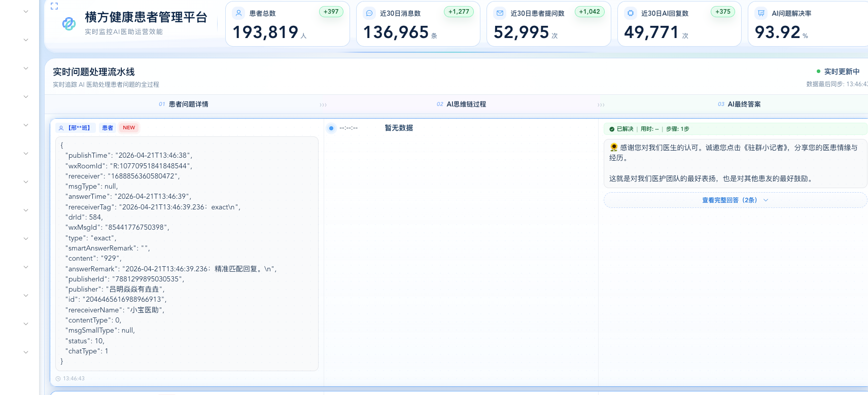Viewport: 868px width, 395px height.
Task: Select the blue timeline dot beside --:--:--
Action: [x=331, y=128]
